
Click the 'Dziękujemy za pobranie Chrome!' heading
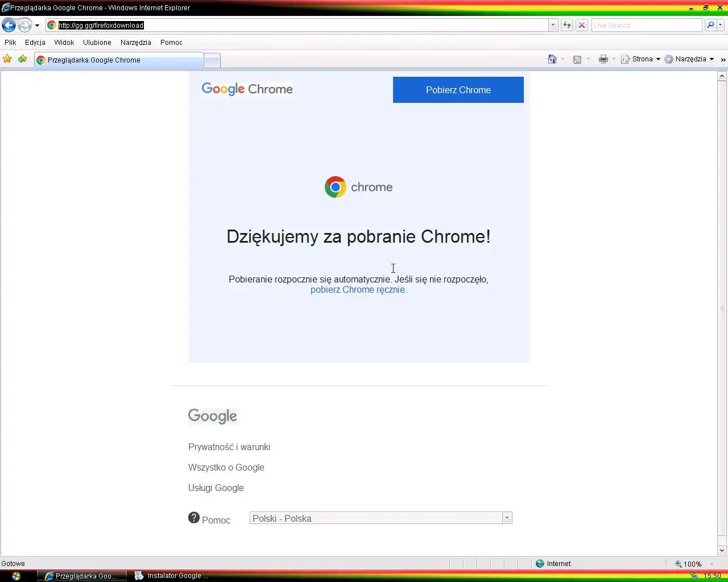pos(359,236)
